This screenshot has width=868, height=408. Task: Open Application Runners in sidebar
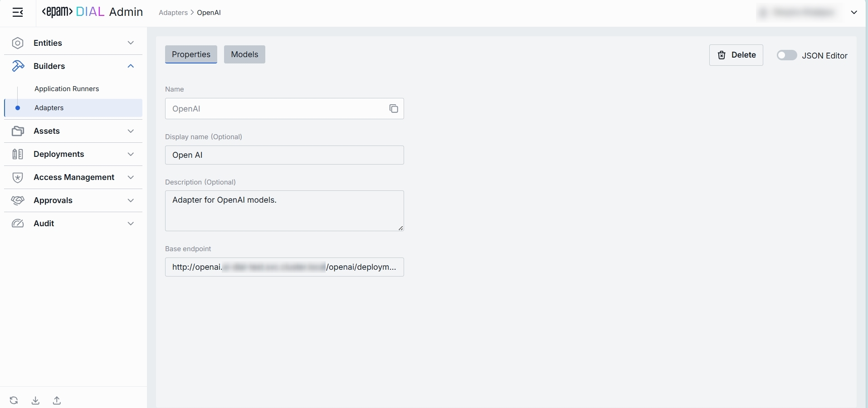pos(67,89)
